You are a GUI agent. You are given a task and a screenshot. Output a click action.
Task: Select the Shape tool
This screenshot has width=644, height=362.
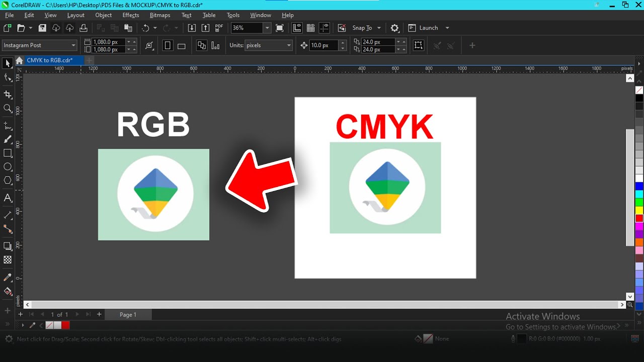[7, 77]
